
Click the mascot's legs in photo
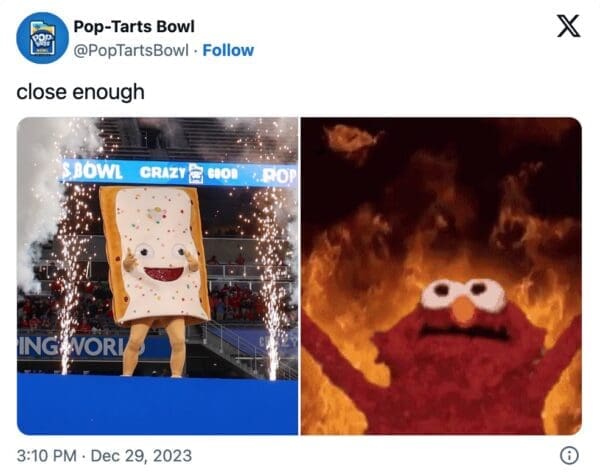point(155,347)
